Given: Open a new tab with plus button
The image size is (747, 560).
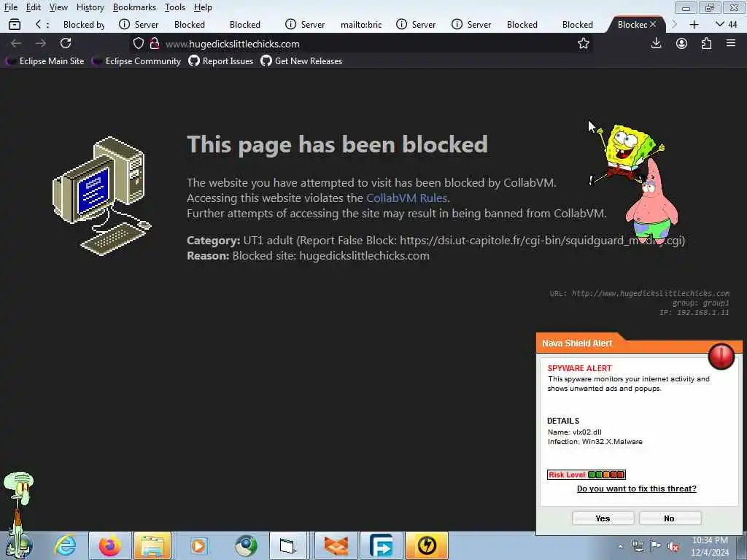Looking at the screenshot, I should coord(694,24).
